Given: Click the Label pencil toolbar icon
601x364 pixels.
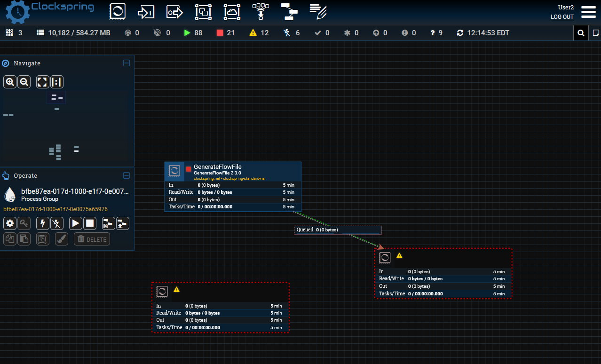Looking at the screenshot, I should click(x=318, y=12).
